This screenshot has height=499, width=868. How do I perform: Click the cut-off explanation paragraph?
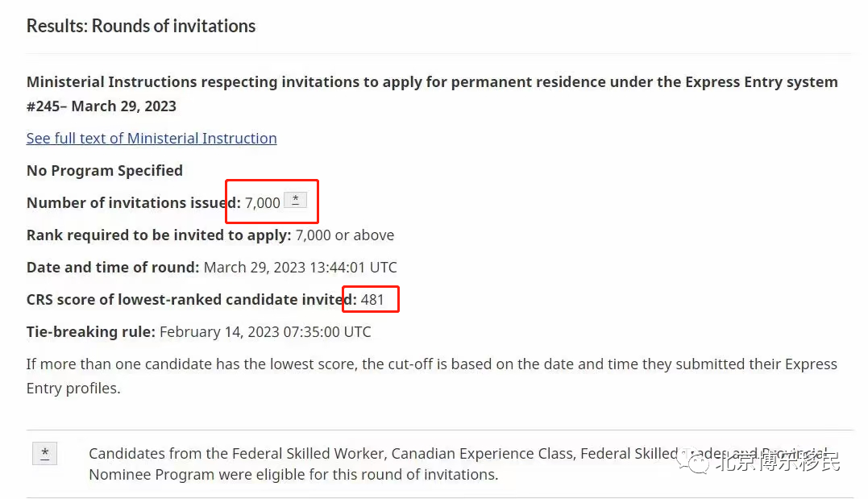[x=432, y=376]
